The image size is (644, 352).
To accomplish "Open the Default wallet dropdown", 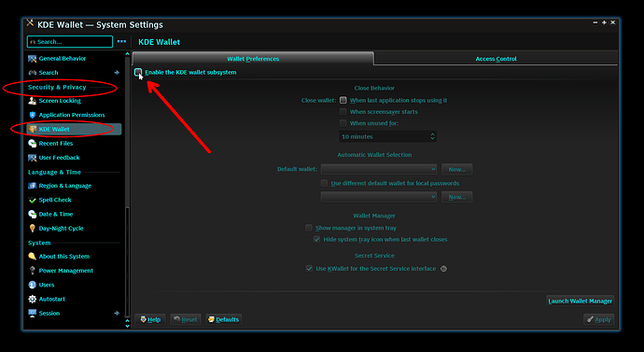I will click(x=379, y=169).
